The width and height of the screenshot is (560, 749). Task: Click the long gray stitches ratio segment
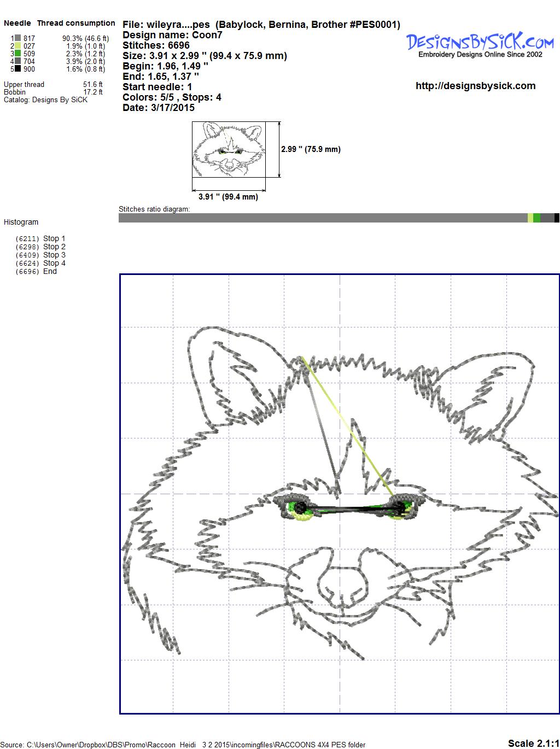point(323,218)
